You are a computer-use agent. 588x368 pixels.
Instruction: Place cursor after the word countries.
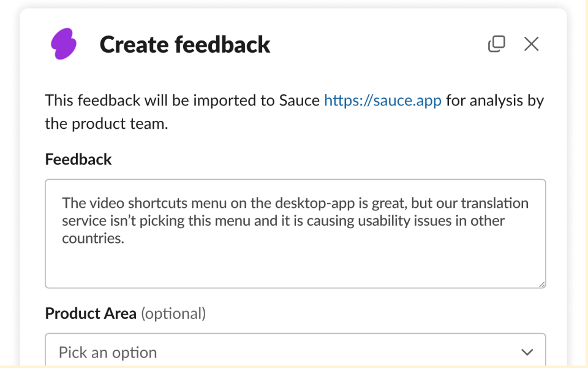click(x=125, y=239)
